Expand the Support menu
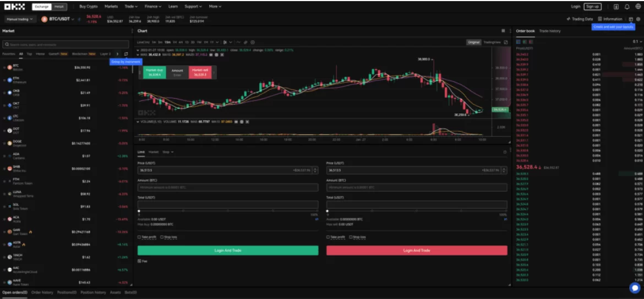The width and height of the screenshot is (644, 299). click(193, 7)
